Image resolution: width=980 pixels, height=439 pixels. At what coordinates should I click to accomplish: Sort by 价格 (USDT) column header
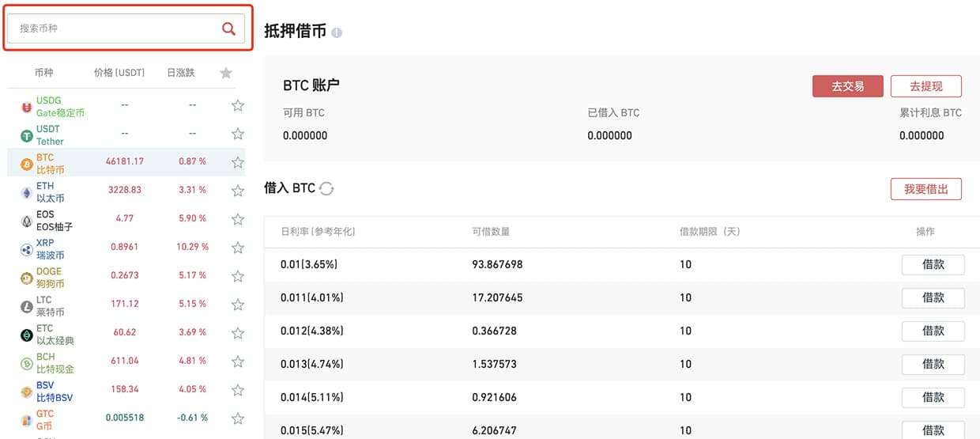coord(119,73)
